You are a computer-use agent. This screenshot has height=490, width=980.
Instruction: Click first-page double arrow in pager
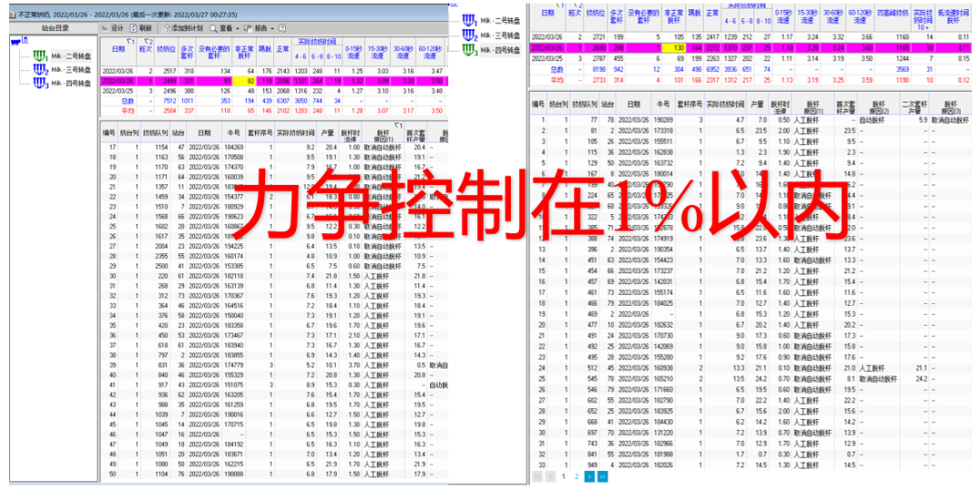pos(537,476)
